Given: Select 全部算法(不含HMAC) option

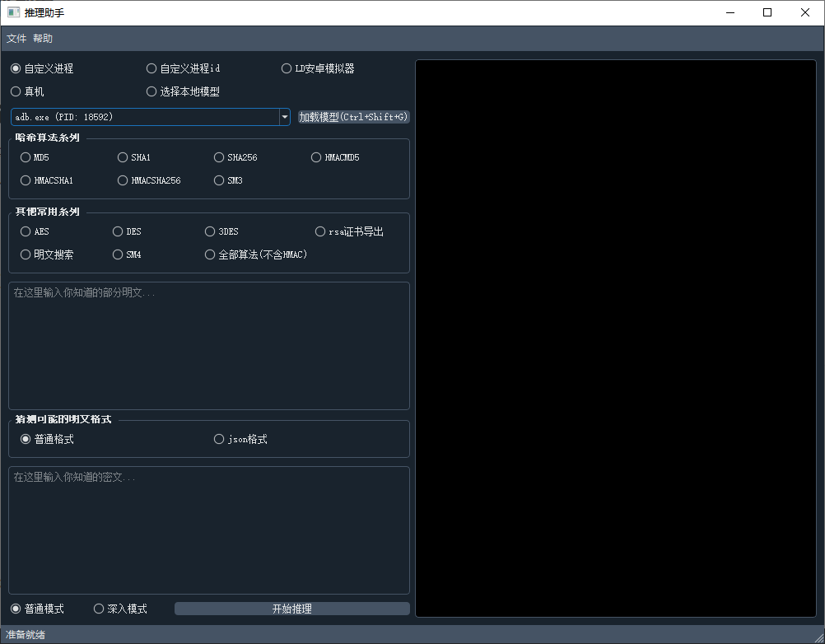Looking at the screenshot, I should pyautogui.click(x=256, y=254).
